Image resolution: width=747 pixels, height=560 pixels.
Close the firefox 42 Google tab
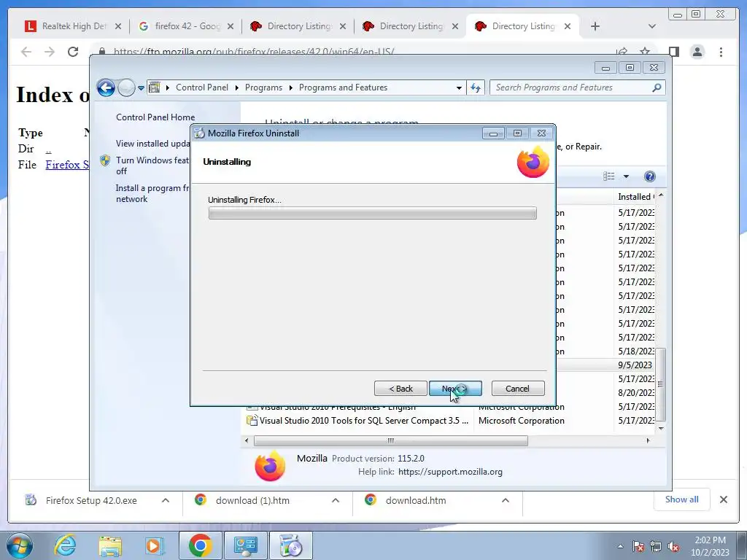[231, 26]
